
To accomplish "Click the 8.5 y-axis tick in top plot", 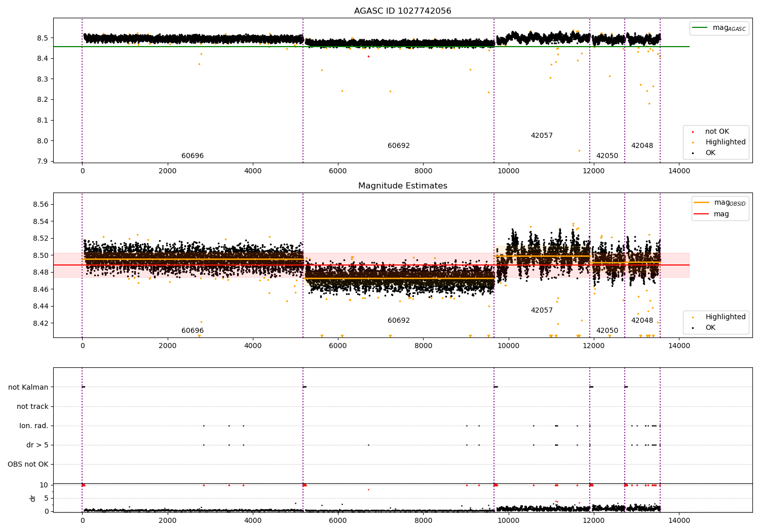I will click(43, 38).
